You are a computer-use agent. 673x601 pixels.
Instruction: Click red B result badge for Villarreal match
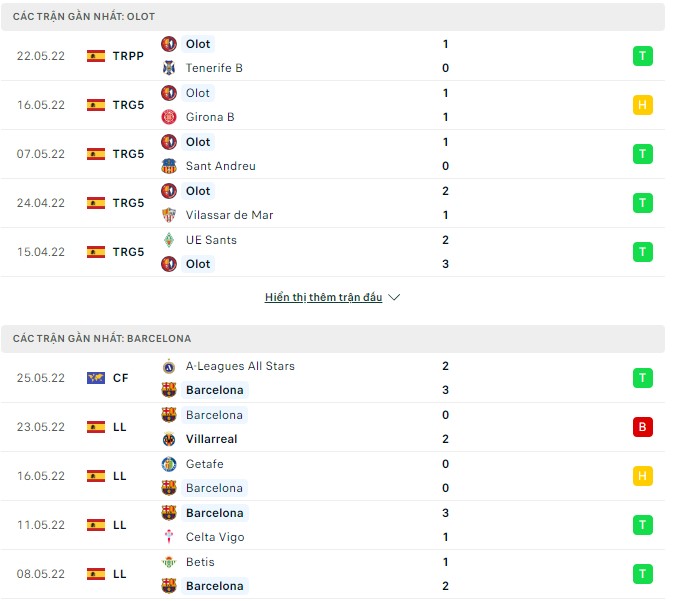click(x=642, y=427)
